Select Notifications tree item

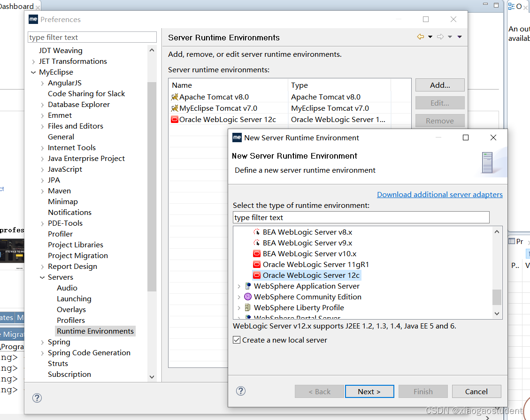click(x=69, y=212)
